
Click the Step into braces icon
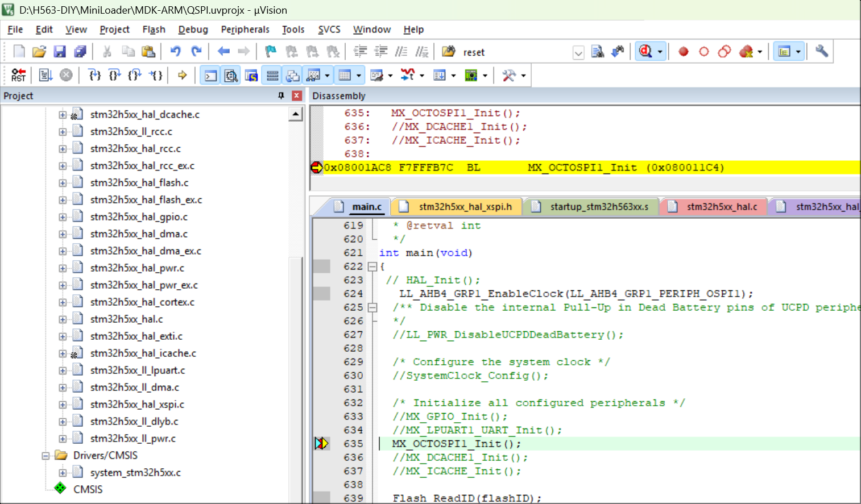tap(95, 75)
